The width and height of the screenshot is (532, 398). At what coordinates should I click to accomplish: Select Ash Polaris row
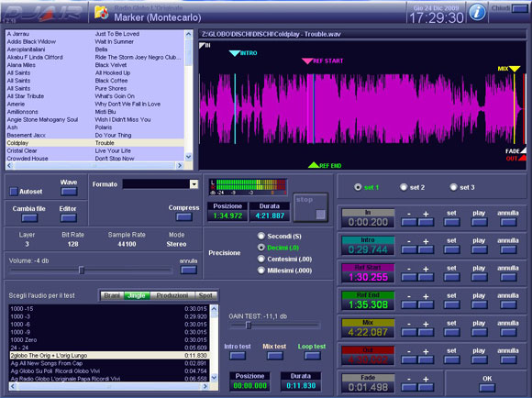[95, 127]
